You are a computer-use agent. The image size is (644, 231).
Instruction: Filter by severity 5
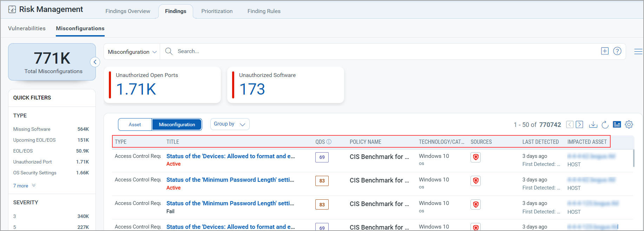[51, 227]
